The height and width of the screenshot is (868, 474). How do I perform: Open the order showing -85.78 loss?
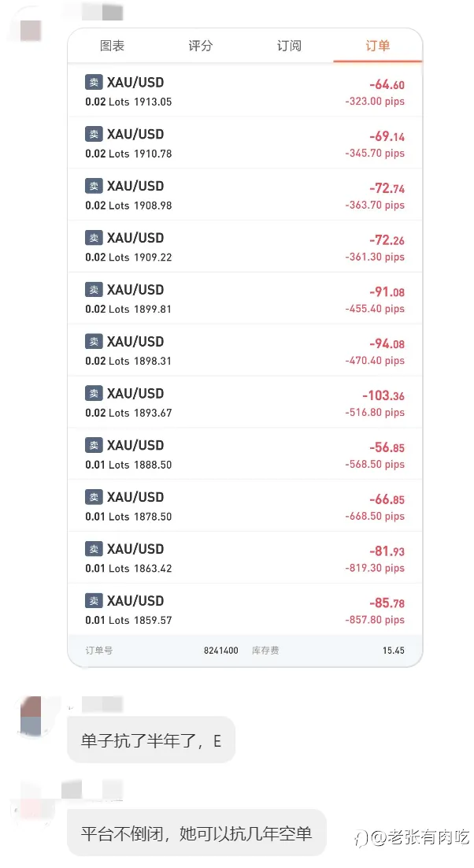coord(245,610)
